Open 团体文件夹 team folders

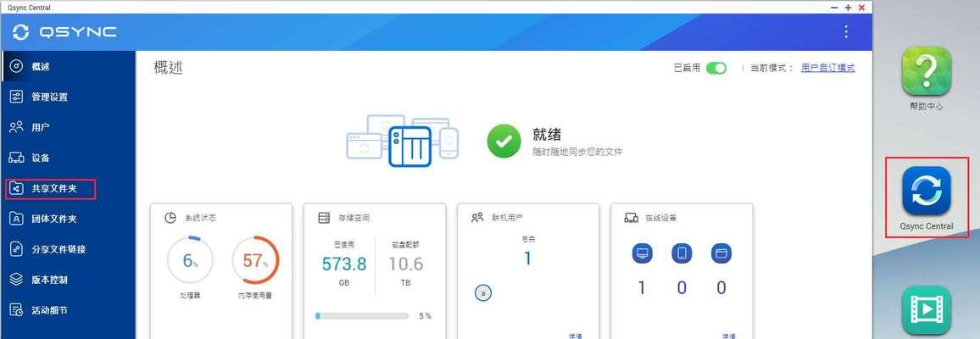point(68,220)
